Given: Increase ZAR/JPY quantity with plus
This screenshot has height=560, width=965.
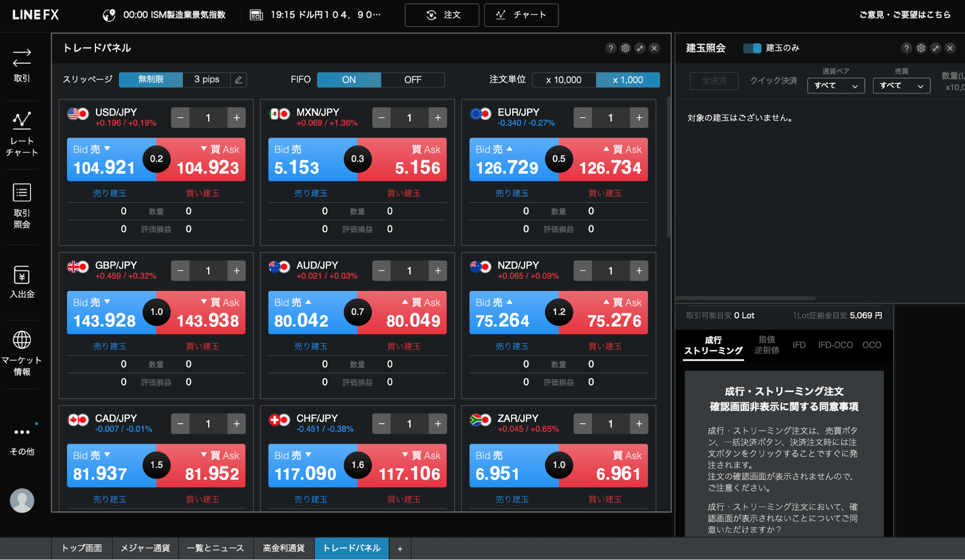Looking at the screenshot, I should coord(639,424).
